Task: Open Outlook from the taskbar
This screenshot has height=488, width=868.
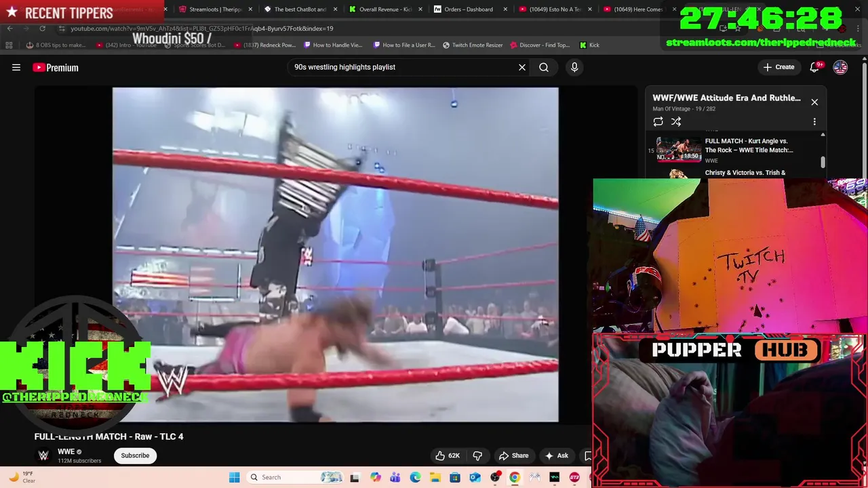Action: [475, 477]
